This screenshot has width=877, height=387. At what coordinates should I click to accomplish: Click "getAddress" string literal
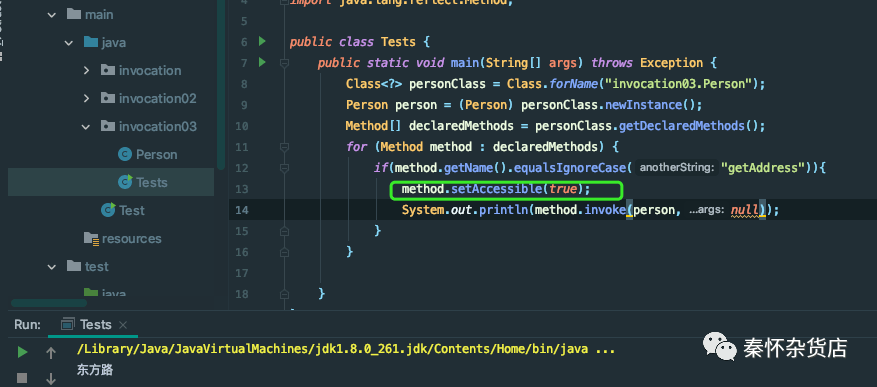(x=763, y=168)
